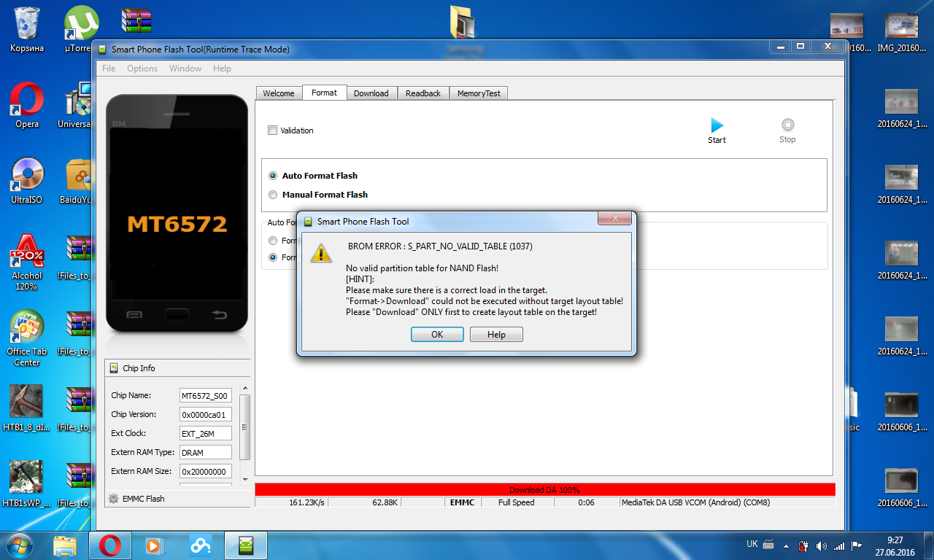Click the yellow warning icon in error dialog
The width and height of the screenshot is (934, 560).
tap(320, 253)
